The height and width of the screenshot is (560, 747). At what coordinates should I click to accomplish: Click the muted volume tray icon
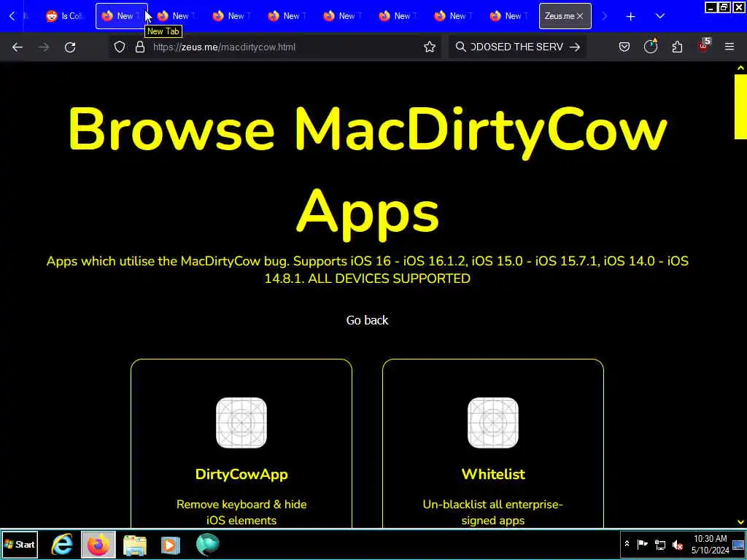(678, 545)
